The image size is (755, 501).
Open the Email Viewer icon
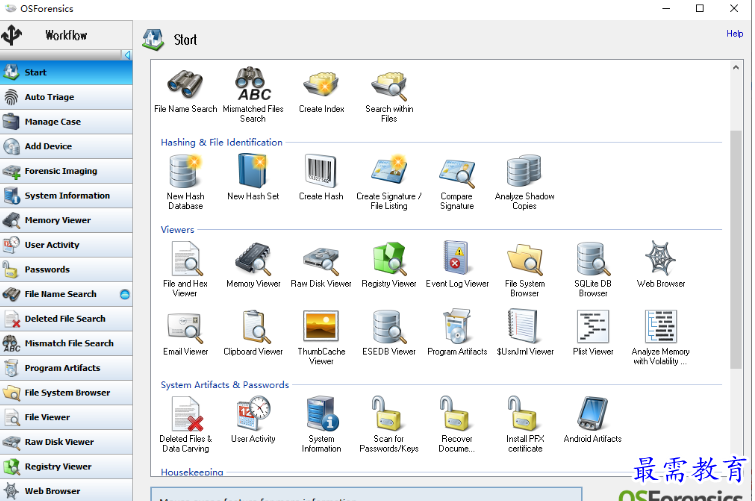[185, 328]
